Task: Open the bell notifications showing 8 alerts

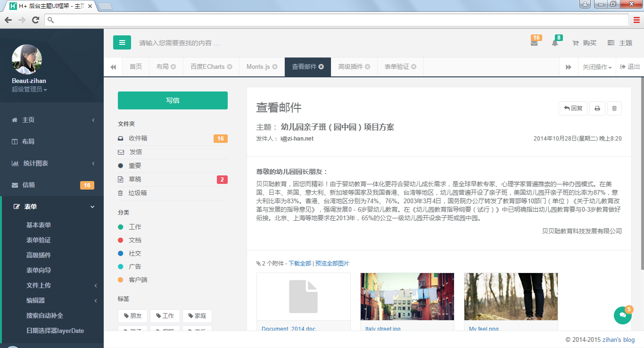Action: (x=555, y=43)
